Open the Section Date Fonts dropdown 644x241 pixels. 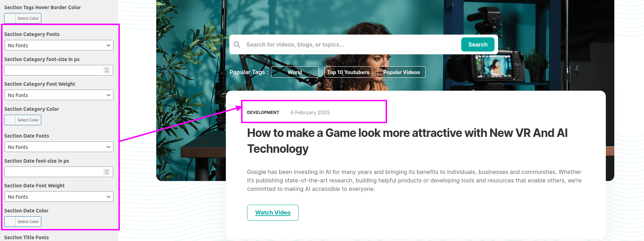[59, 147]
